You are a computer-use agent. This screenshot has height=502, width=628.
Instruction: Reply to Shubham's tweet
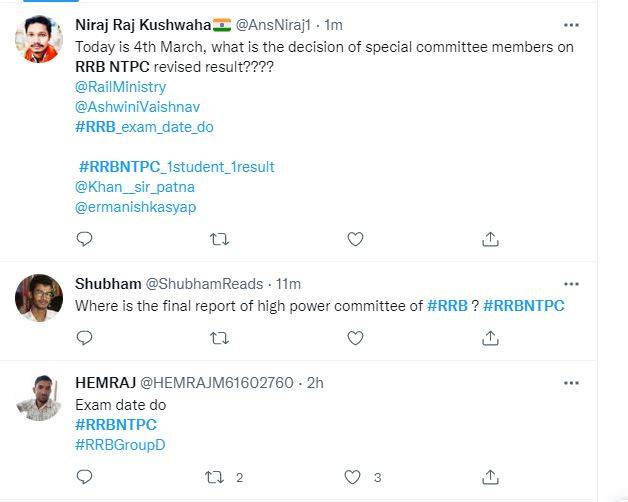click(x=85, y=339)
